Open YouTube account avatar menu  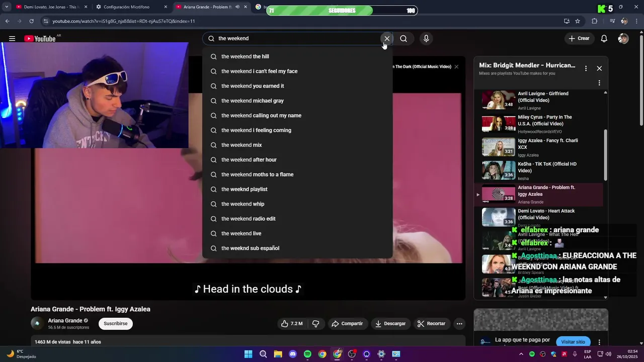click(x=623, y=39)
